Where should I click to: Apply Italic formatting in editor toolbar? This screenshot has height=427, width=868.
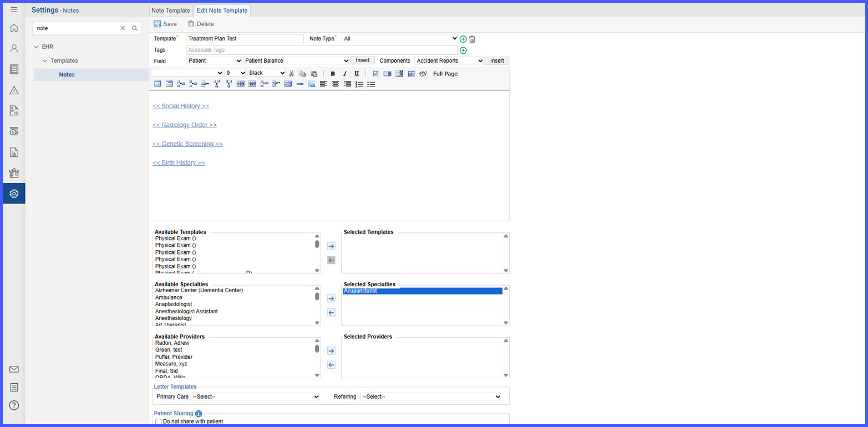(344, 73)
